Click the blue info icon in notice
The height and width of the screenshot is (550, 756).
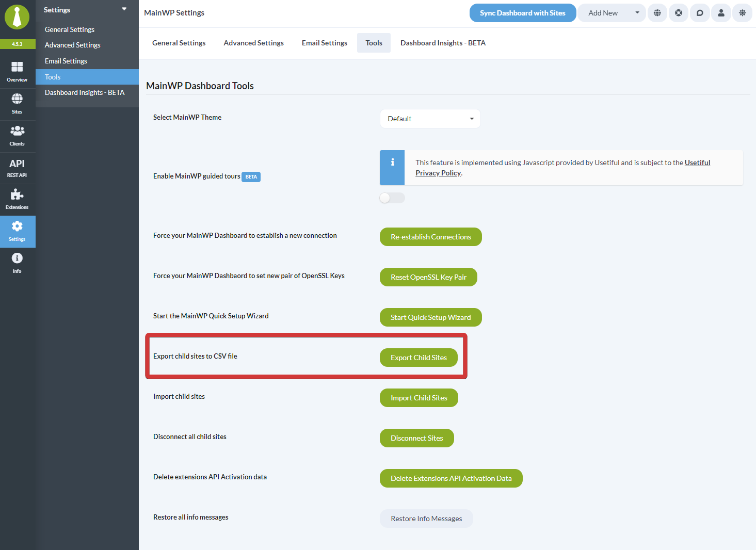pos(392,162)
